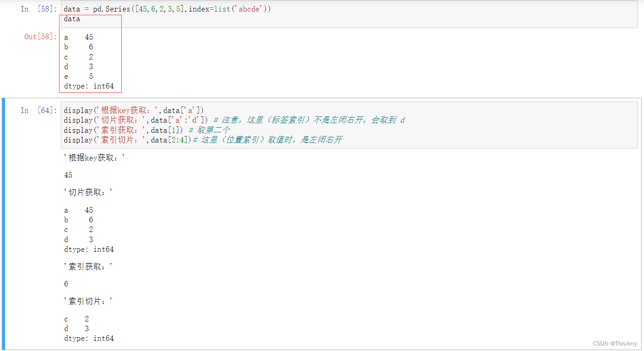Click 'dtype: int64' under '索引切片:' output

pyautogui.click(x=89, y=339)
